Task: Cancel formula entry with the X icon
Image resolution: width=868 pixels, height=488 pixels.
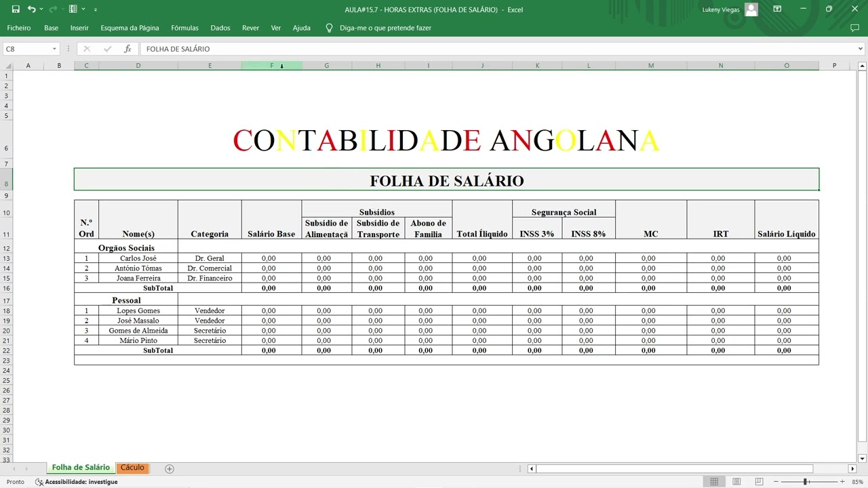Action: pos(87,49)
